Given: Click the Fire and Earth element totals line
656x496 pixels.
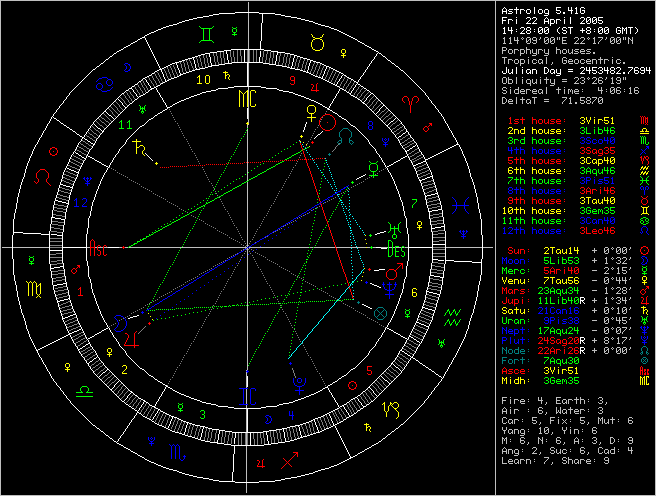Looking at the screenshot, I should tap(550, 400).
